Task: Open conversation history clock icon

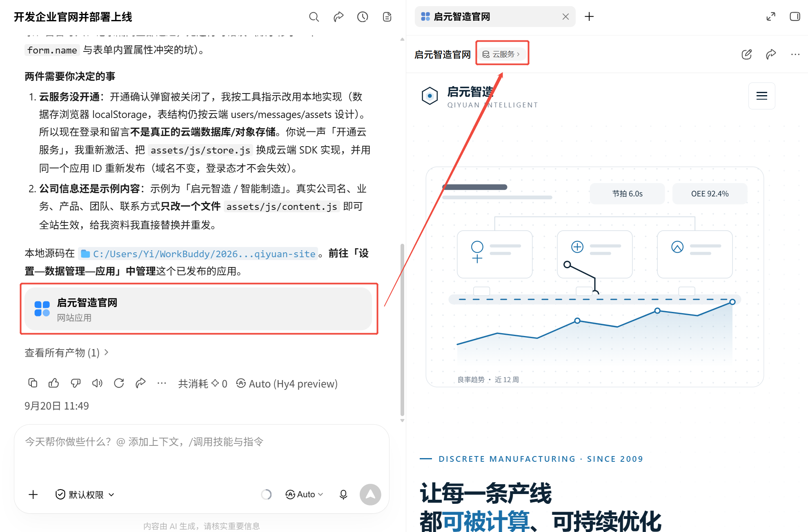Action: 363,17
